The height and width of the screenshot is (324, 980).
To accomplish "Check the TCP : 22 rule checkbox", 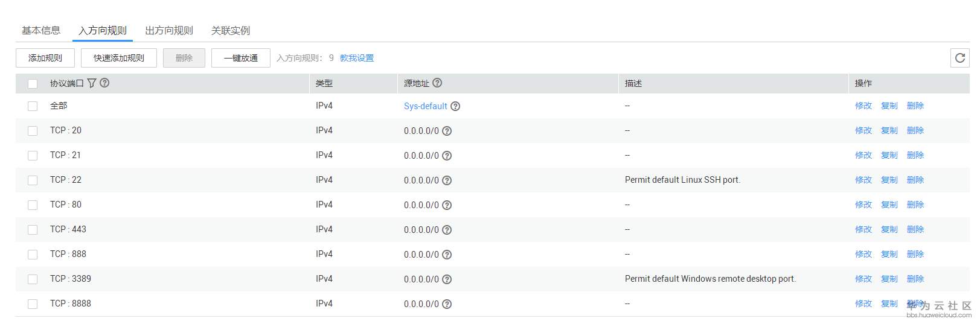I will coord(33,180).
